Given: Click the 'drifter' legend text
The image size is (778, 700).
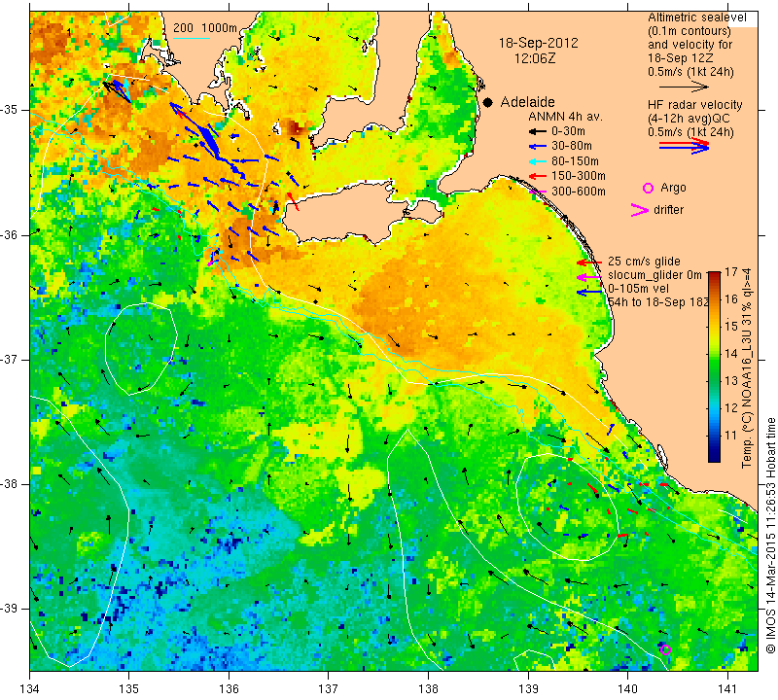Looking at the screenshot, I should tap(668, 209).
